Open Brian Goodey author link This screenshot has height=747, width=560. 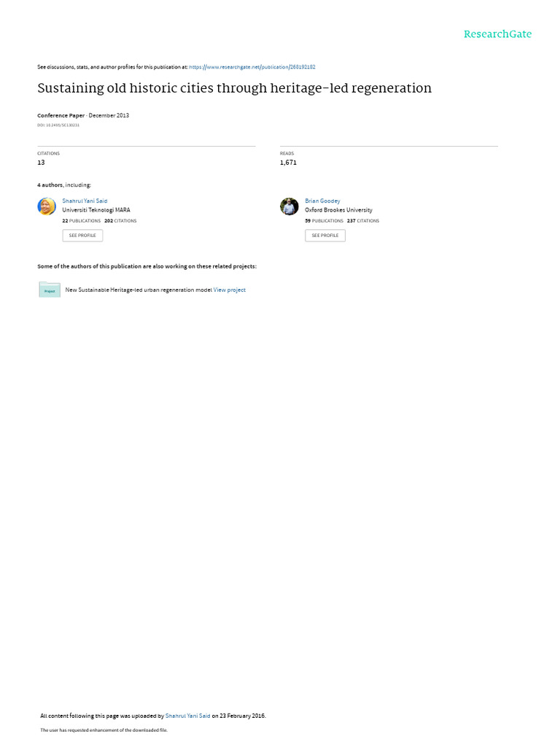pos(322,201)
